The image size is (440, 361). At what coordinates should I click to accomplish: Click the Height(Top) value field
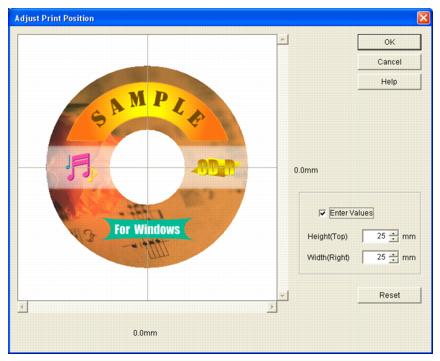tap(375, 236)
